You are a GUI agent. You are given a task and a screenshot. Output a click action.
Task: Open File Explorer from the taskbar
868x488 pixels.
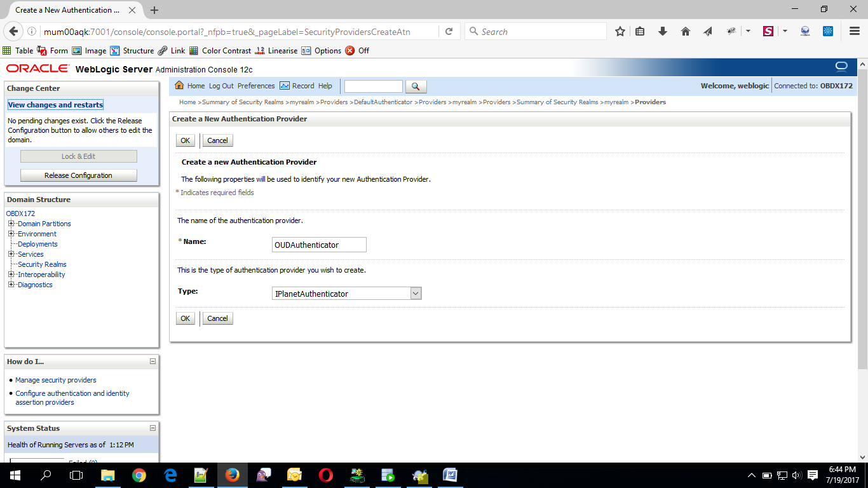107,475
